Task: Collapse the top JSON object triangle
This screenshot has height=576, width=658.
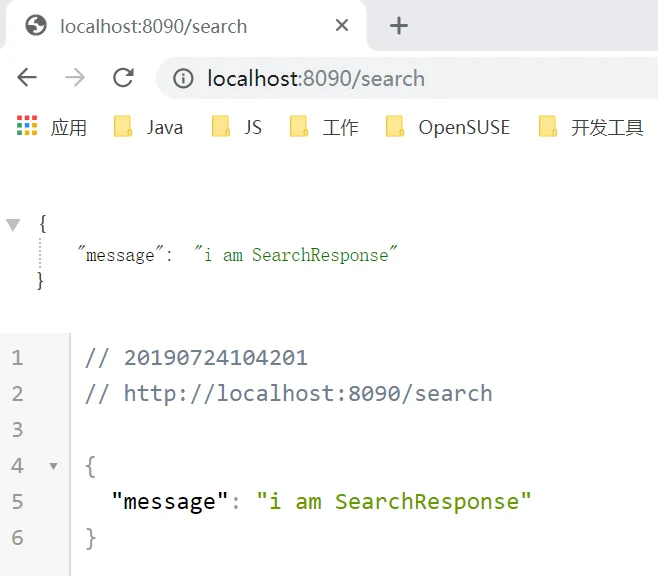Action: coord(13,224)
